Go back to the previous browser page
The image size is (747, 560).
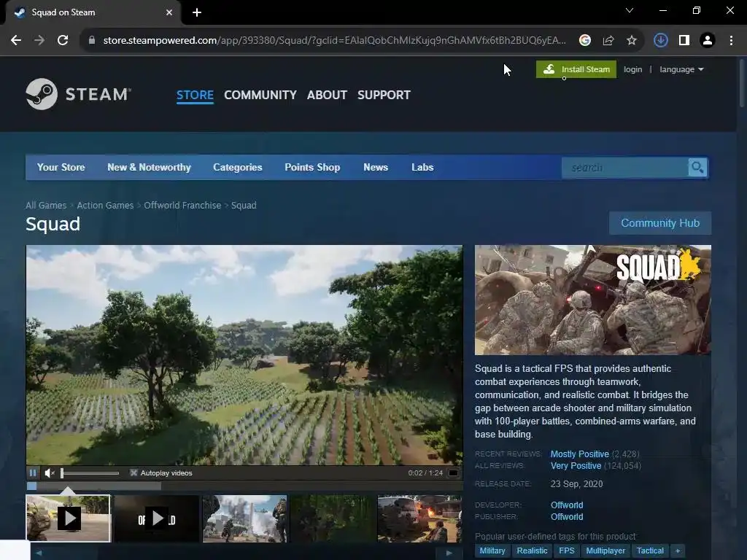[16, 41]
